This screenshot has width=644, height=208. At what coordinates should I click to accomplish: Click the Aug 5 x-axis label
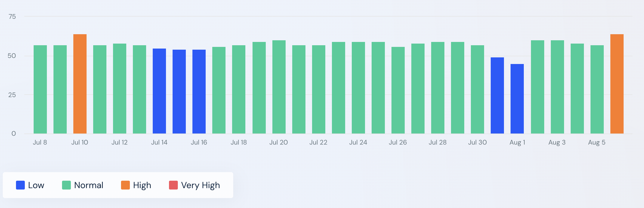point(597,142)
